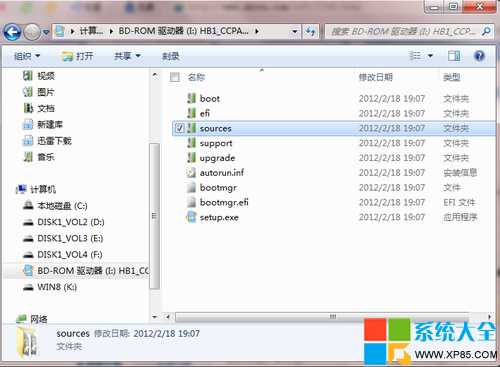Click the navigation pane scroll-up arrow
The image size is (500, 367).
click(x=155, y=75)
